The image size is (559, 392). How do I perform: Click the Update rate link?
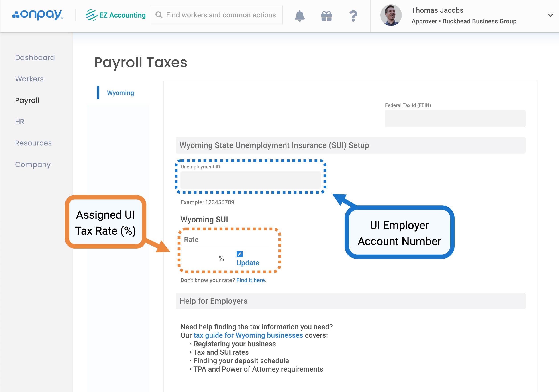[248, 263]
